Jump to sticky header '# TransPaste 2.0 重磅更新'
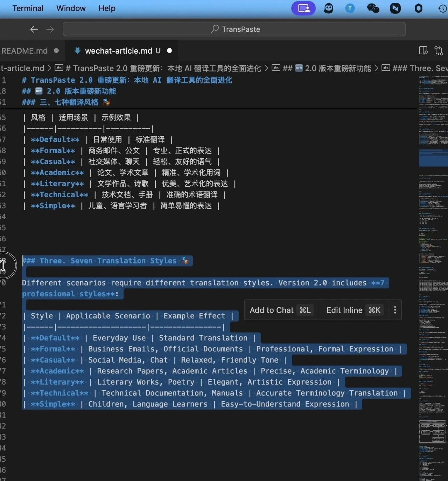448x481 pixels. (127, 80)
